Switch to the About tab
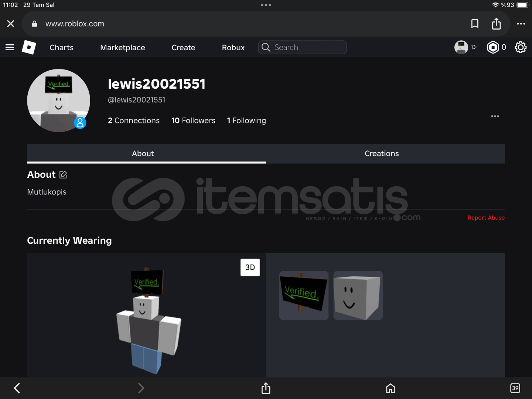This screenshot has width=532, height=399. click(x=146, y=154)
